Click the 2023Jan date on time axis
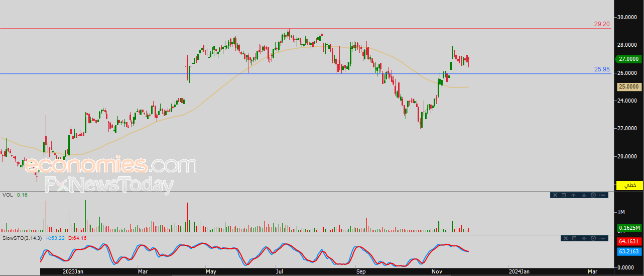This screenshot has height=276, width=644. 72,271
